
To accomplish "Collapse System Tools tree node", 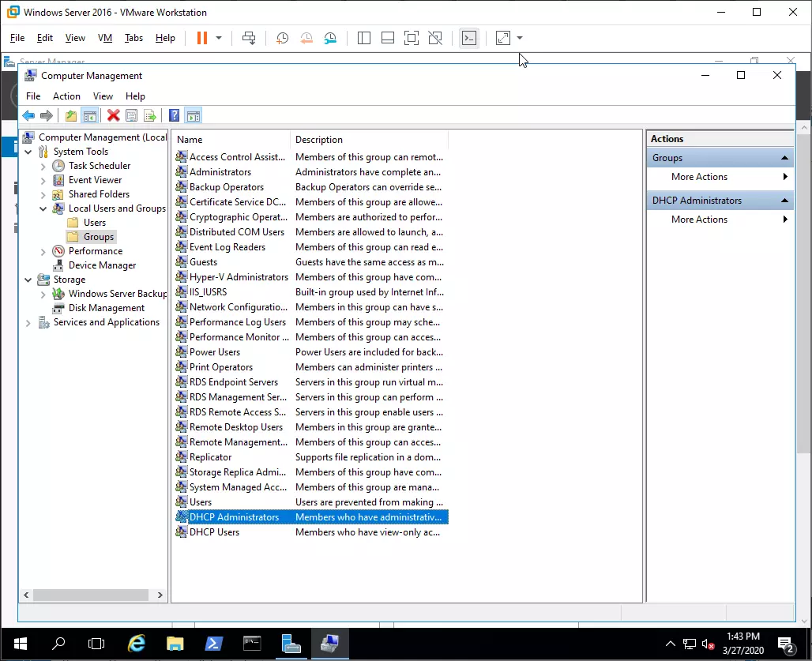I will [x=28, y=152].
